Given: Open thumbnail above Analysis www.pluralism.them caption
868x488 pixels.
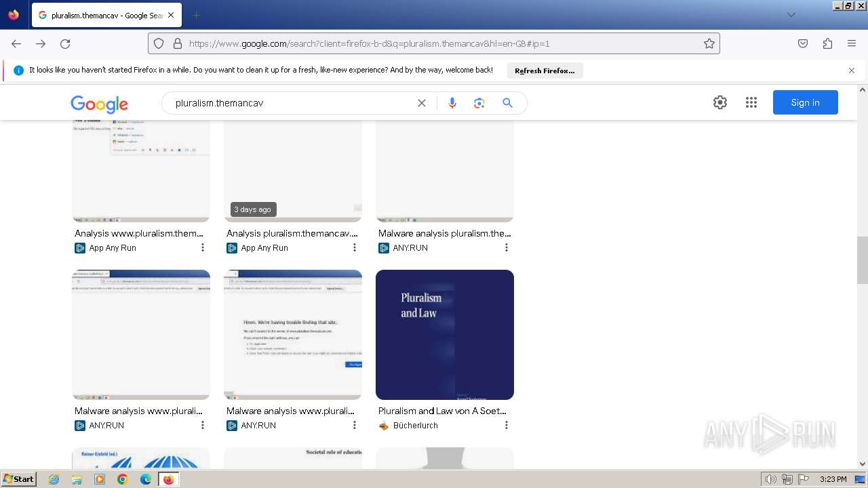Looking at the screenshot, I should point(141,171).
